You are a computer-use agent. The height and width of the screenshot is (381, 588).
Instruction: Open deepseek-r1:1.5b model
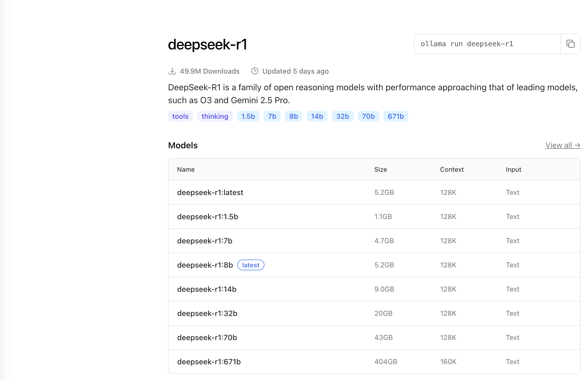[207, 217]
